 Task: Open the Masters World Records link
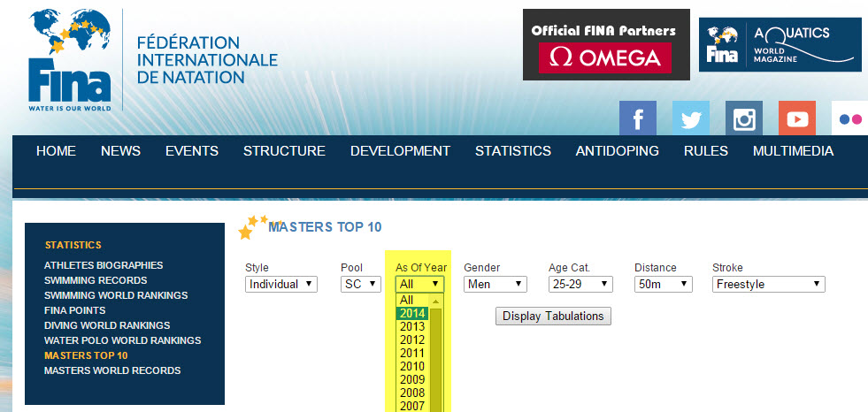(x=112, y=370)
